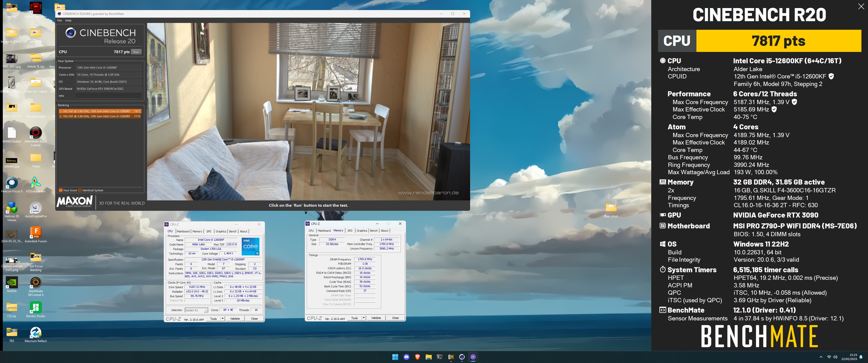This screenshot has width=868, height=363.
Task: Click Validate button in right CPU-Z window
Action: pos(376,318)
